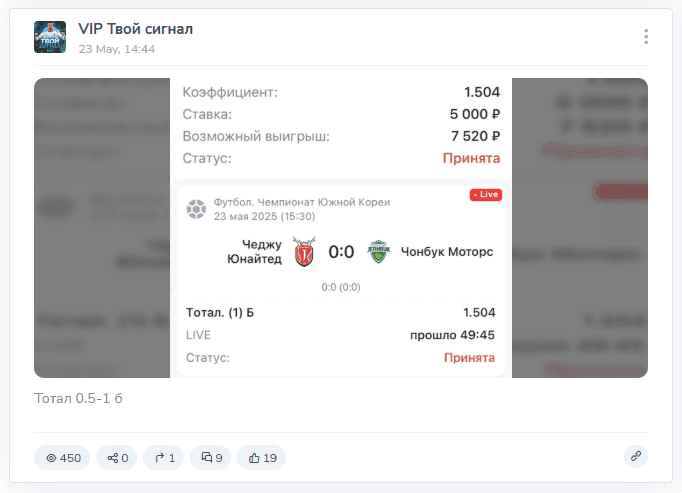Click the eye views counter showing 450

click(62, 458)
